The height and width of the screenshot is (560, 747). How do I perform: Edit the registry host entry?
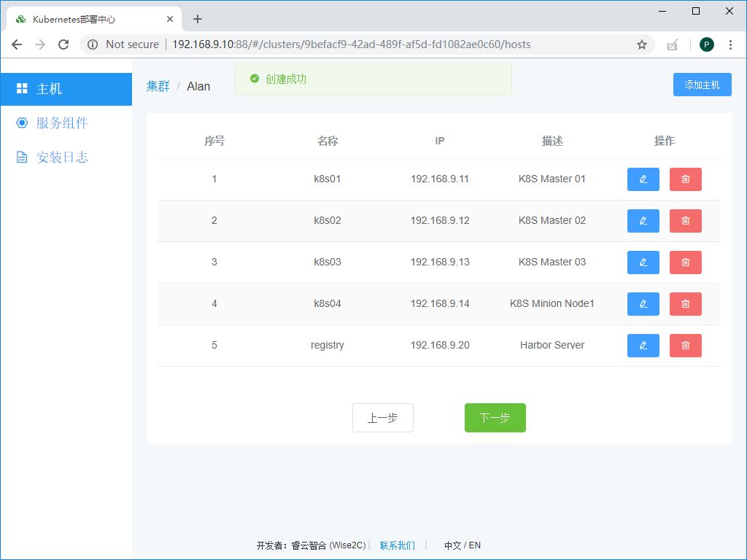[643, 345]
